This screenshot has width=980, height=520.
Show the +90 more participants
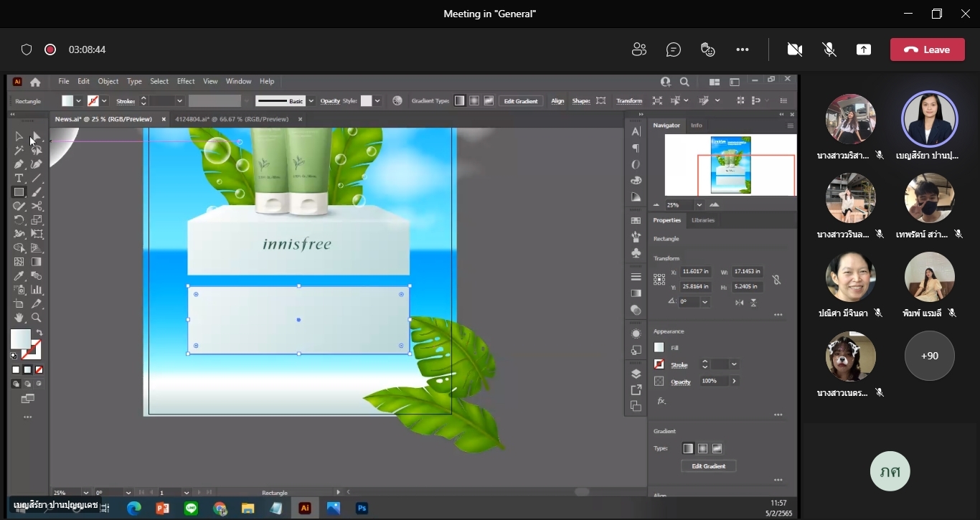(x=930, y=356)
